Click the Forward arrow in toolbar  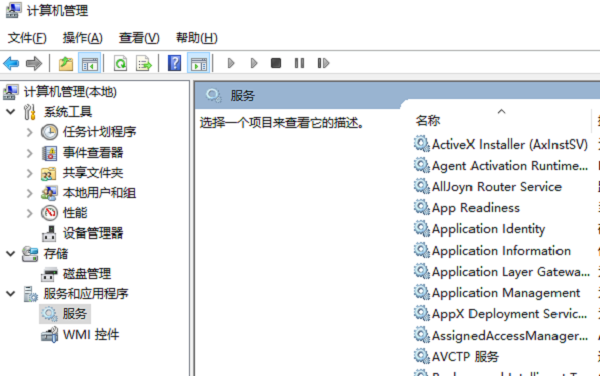point(34,63)
